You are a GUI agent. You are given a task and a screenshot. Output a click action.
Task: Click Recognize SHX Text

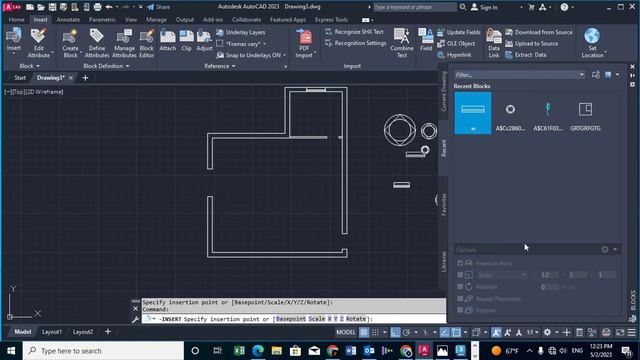click(354, 32)
